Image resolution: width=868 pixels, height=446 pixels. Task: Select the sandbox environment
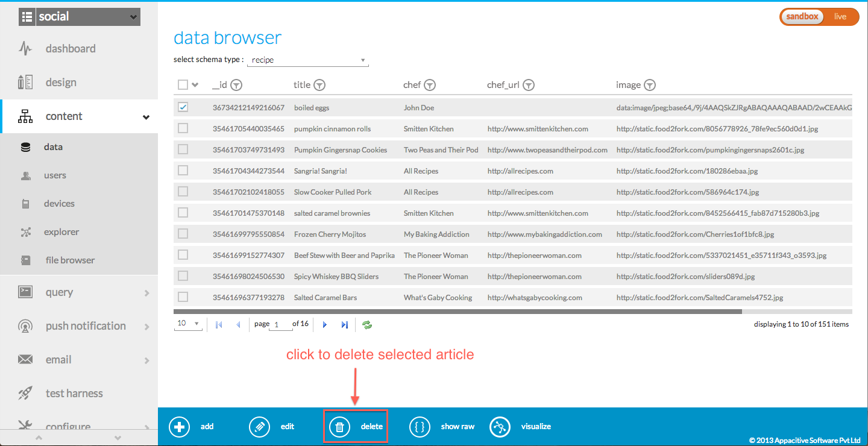[x=802, y=17]
